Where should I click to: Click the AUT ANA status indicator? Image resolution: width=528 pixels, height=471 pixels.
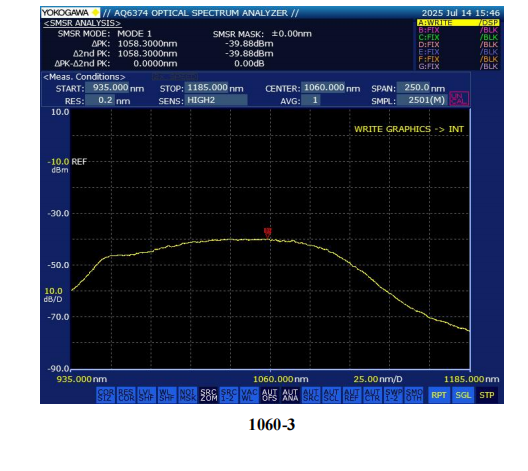pos(290,395)
